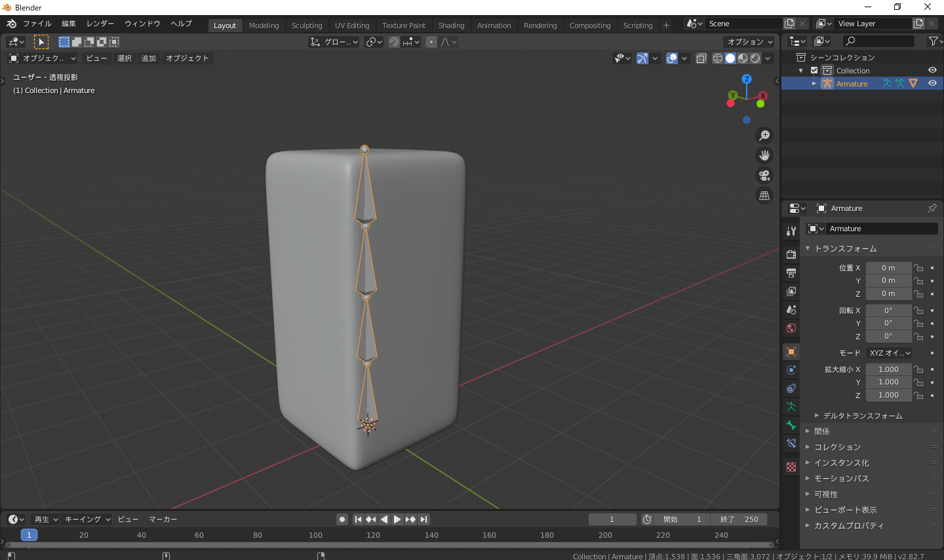Open the レンダー menu
The width and height of the screenshot is (944, 560).
click(x=100, y=24)
